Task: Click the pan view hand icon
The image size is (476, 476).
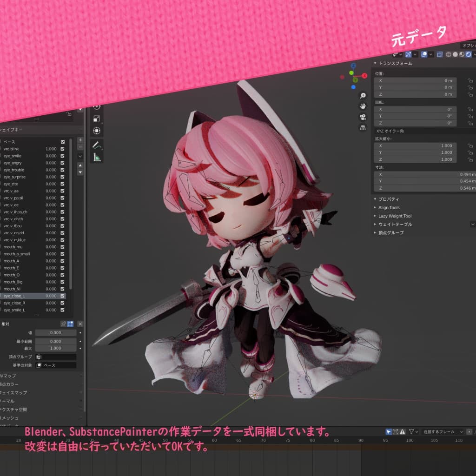Action: pyautogui.click(x=363, y=106)
